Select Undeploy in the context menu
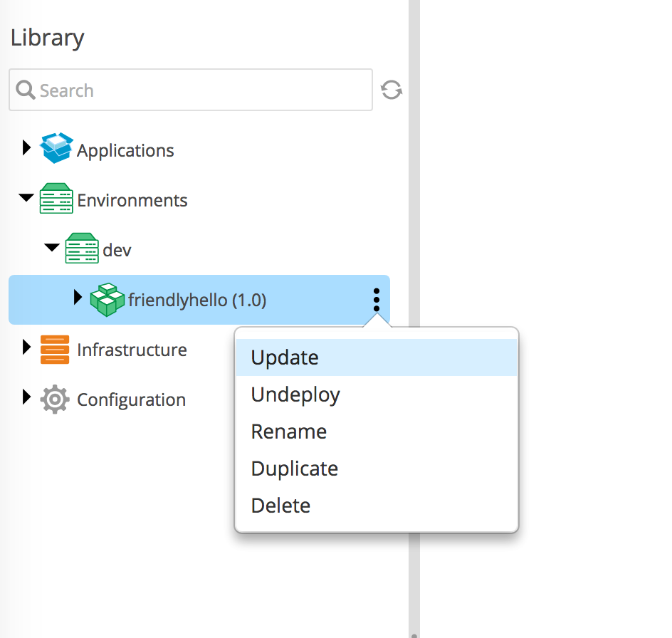The width and height of the screenshot is (672, 638). click(x=295, y=394)
